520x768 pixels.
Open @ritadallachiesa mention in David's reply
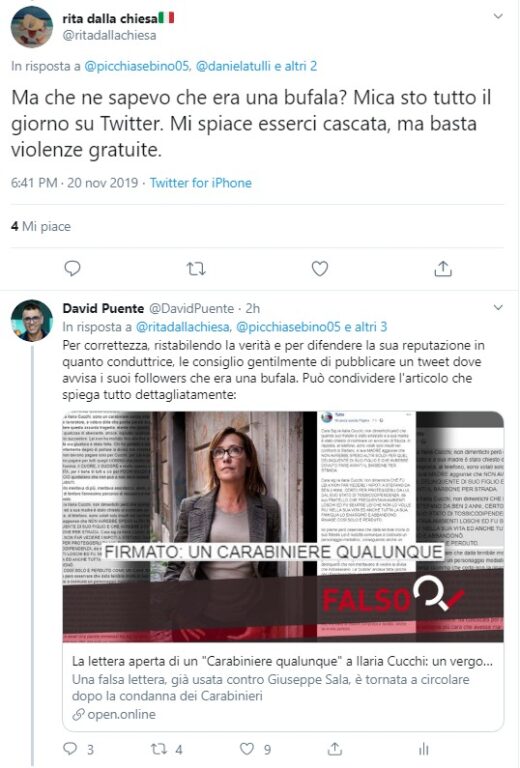183,326
